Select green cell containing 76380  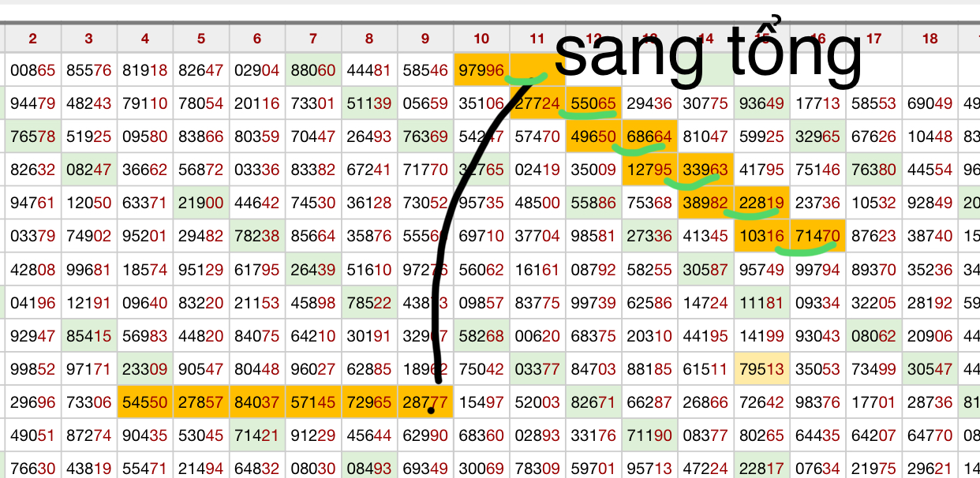pyautogui.click(x=873, y=170)
